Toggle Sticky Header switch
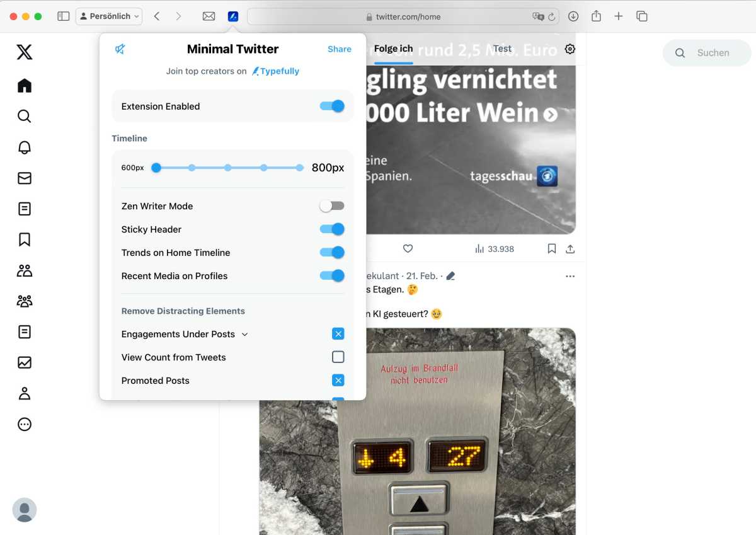This screenshot has width=756, height=535. pos(332,229)
